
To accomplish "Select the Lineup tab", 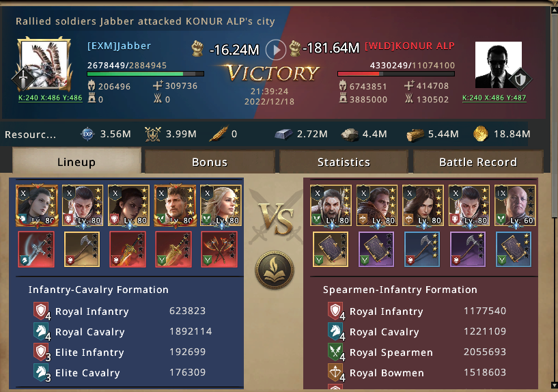I will 76,161.
